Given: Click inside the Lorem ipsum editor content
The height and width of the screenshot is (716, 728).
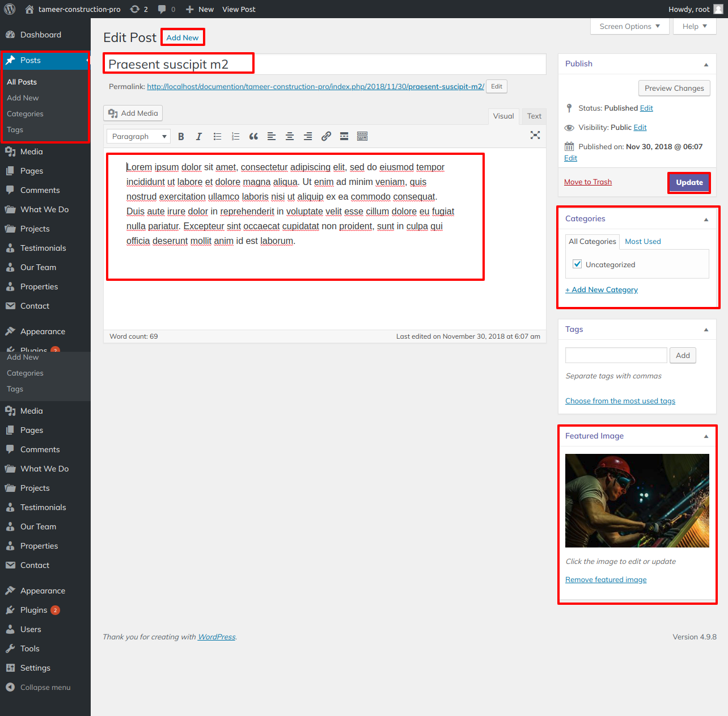Looking at the screenshot, I should [290, 204].
